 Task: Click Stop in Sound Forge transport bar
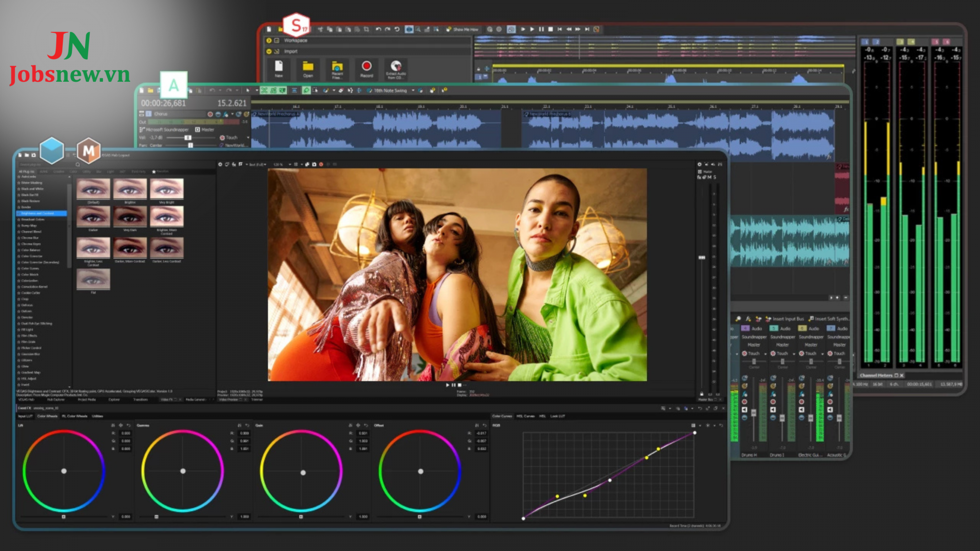pos(550,29)
